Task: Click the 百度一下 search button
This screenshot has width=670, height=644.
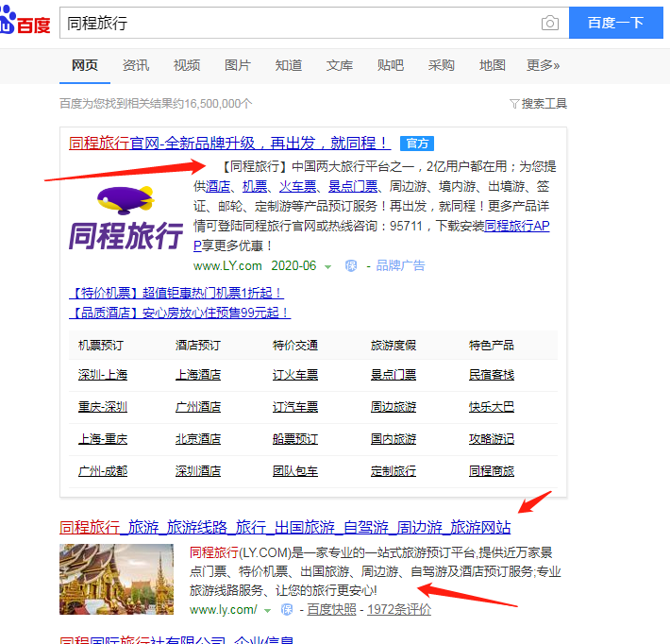Action: tap(615, 23)
